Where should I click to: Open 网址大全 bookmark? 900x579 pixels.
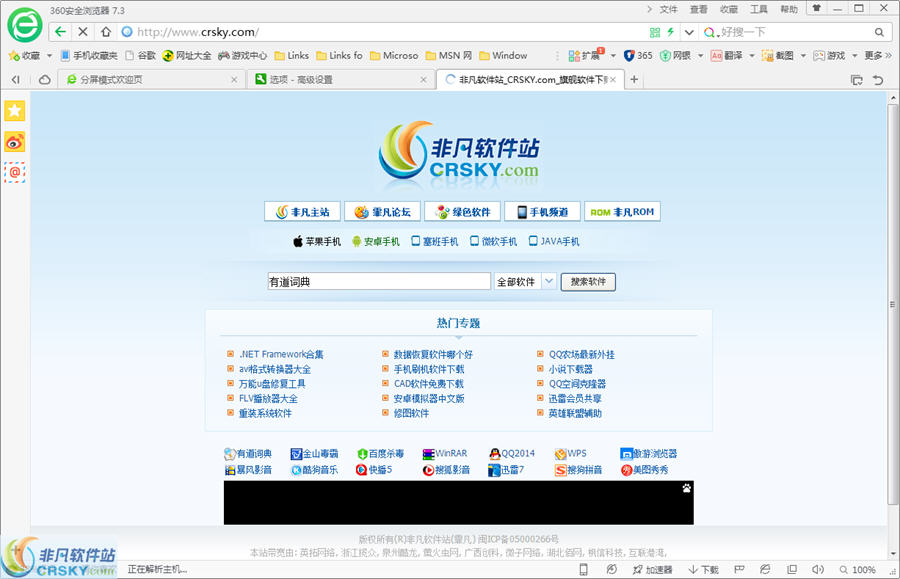point(187,56)
